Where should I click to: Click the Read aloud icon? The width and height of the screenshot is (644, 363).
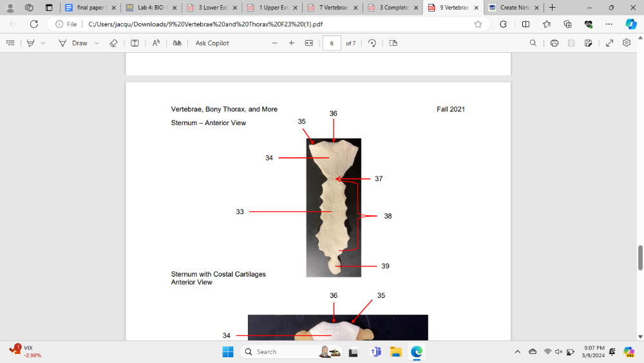pyautogui.click(x=156, y=43)
